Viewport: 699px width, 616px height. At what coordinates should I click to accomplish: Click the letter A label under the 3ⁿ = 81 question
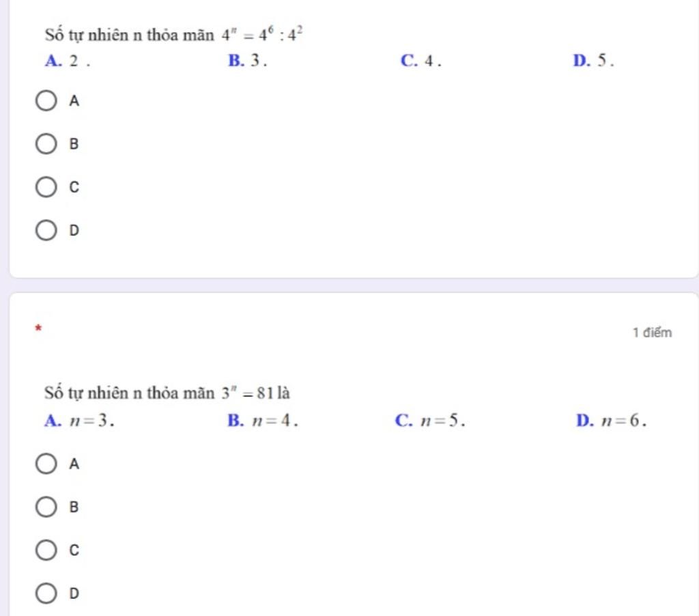[74, 464]
